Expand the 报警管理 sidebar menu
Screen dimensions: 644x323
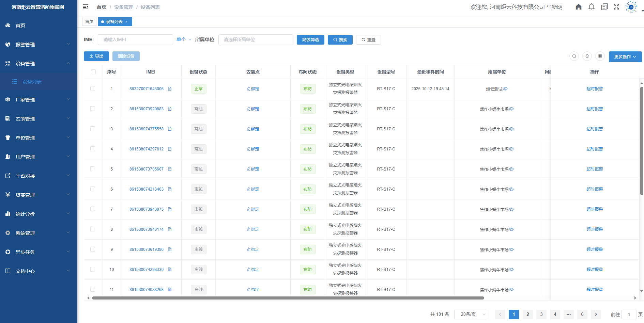click(38, 45)
